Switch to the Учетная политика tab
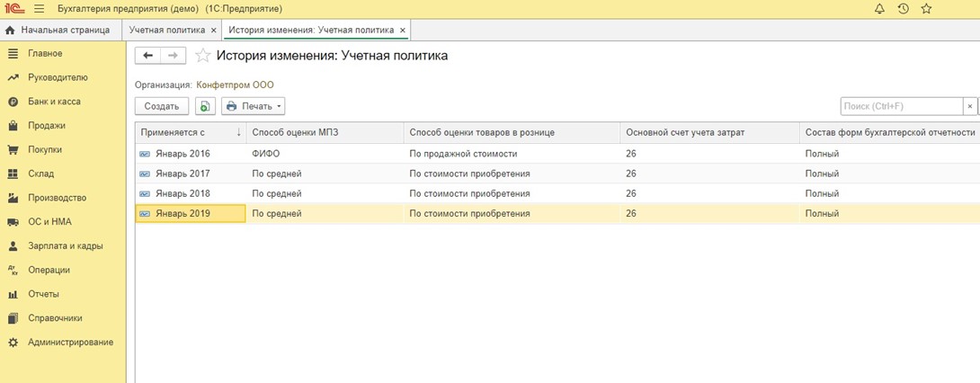 coord(166,30)
